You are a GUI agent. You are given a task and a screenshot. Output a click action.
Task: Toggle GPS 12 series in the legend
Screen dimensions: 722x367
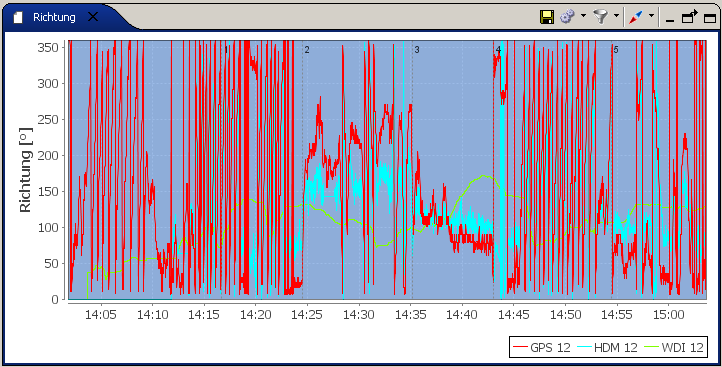tap(542, 347)
